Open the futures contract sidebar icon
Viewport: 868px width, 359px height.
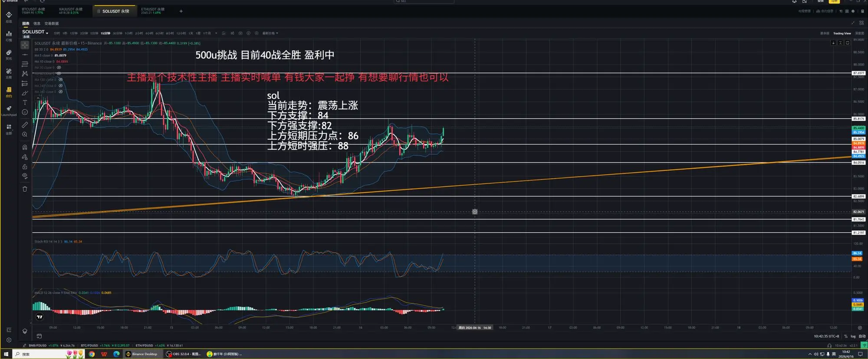tap(9, 91)
